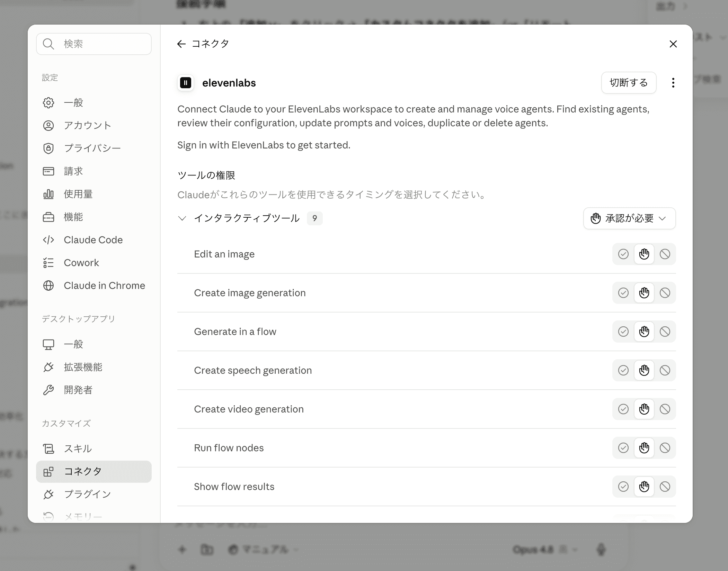
Task: Open 拡張機能 extensions settings
Action: coord(94,367)
